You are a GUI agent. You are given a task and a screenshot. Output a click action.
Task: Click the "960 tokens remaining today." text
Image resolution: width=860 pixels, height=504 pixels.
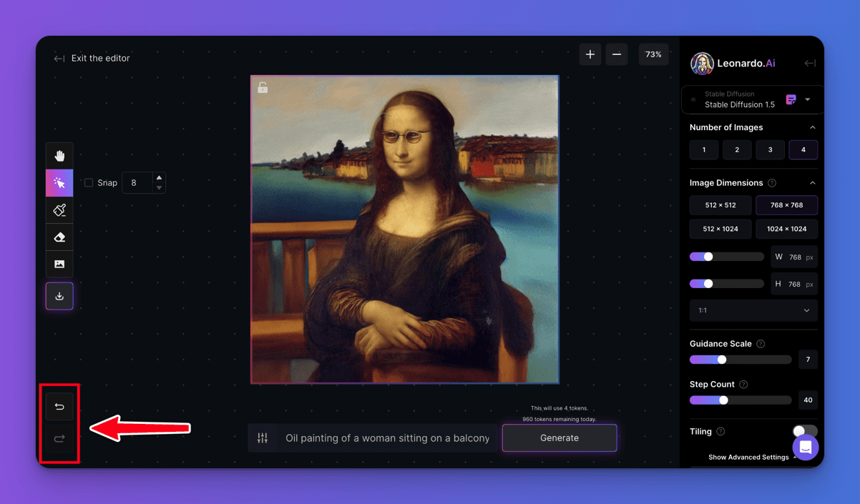pyautogui.click(x=560, y=420)
